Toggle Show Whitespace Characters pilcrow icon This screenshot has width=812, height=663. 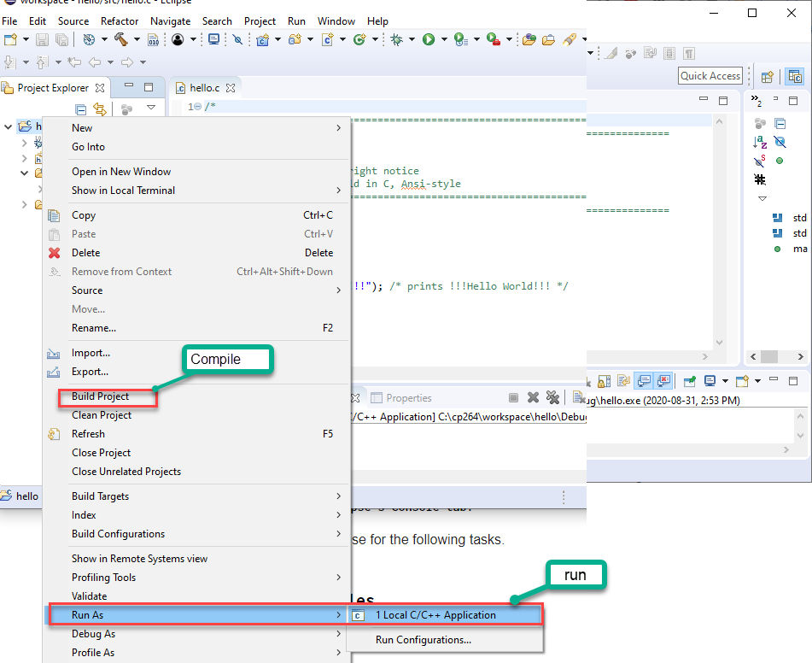[688, 53]
